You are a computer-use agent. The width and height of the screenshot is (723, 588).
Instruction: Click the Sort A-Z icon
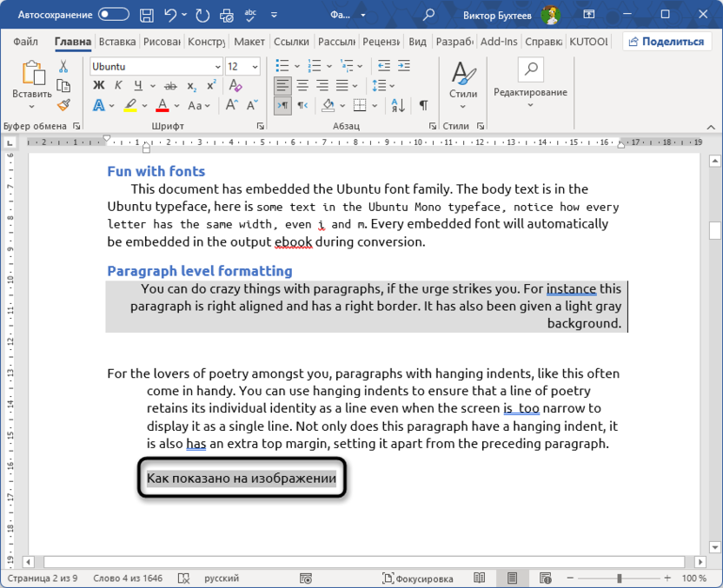click(397, 105)
